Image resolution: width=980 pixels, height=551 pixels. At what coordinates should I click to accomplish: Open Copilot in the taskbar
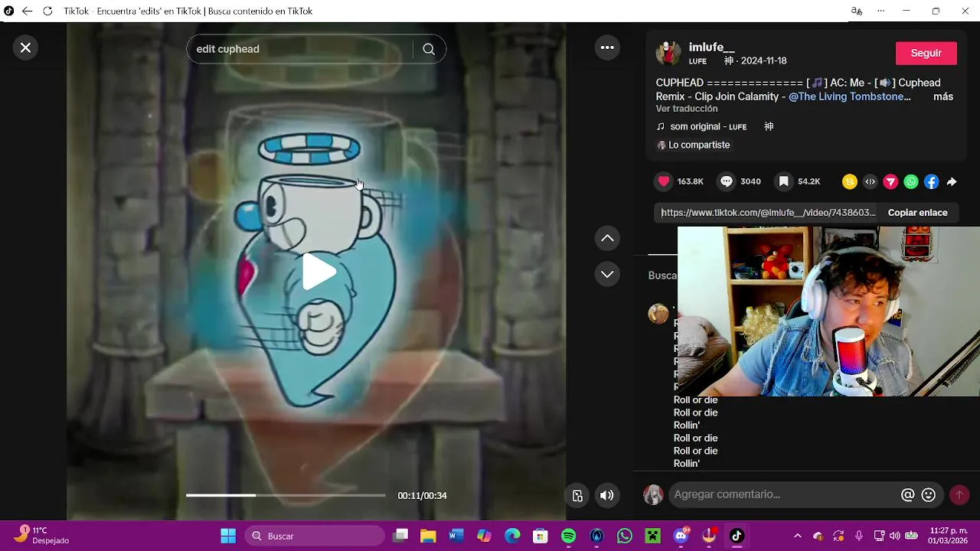tap(484, 536)
